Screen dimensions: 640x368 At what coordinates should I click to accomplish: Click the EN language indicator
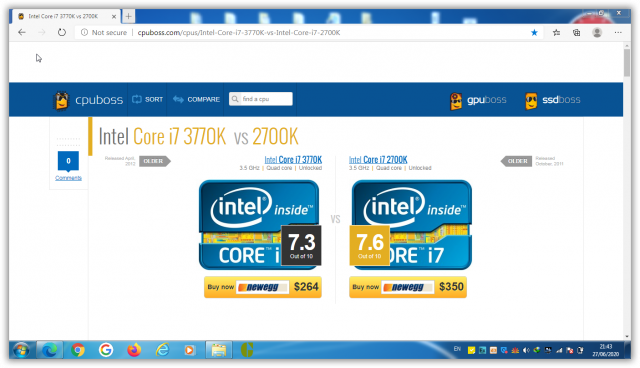457,349
